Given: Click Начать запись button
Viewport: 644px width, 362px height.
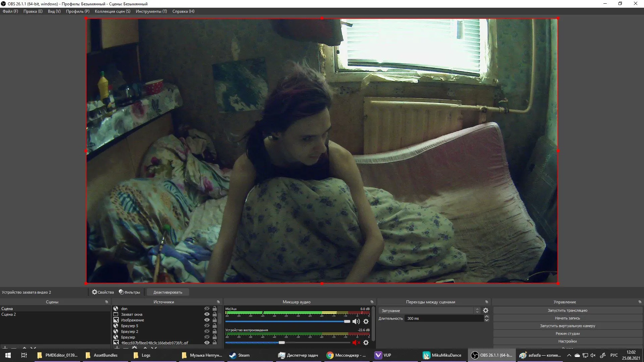Looking at the screenshot, I should [567, 318].
